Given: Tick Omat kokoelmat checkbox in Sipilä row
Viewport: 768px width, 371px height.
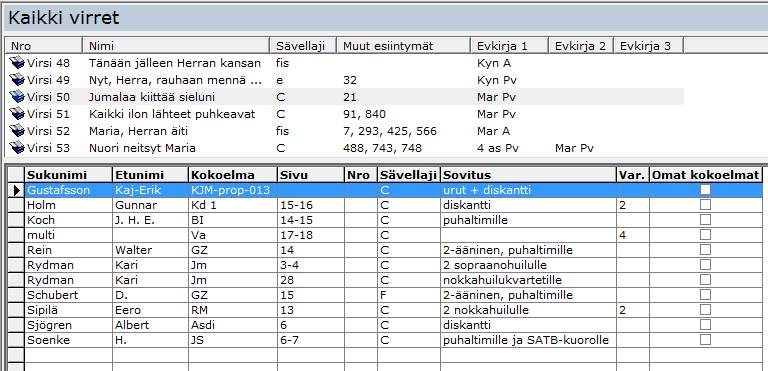Looking at the screenshot, I should [x=705, y=310].
